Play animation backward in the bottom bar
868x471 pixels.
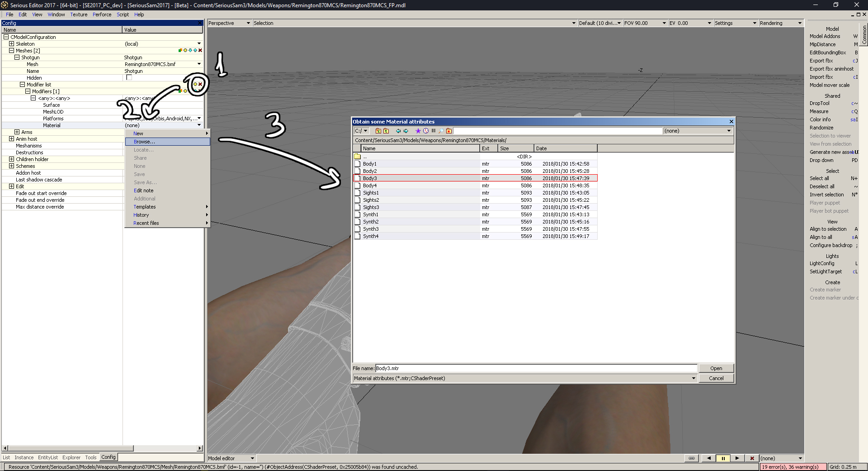coord(709,458)
